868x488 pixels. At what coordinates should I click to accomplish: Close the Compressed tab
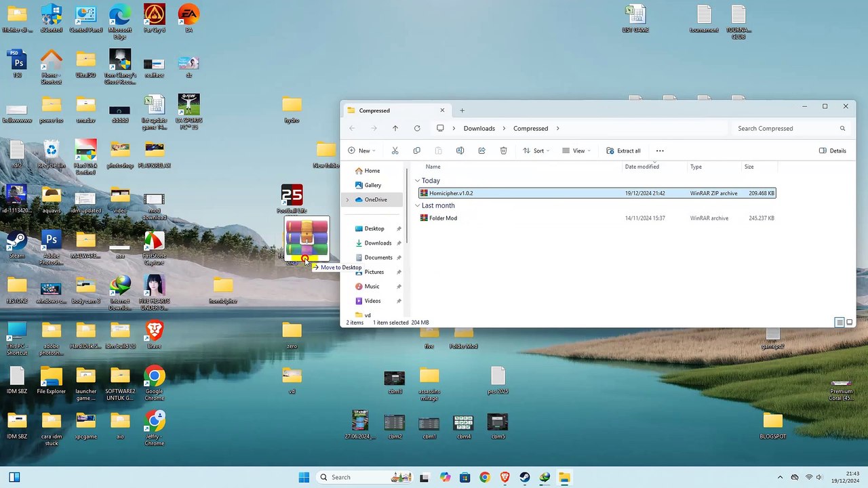point(442,110)
